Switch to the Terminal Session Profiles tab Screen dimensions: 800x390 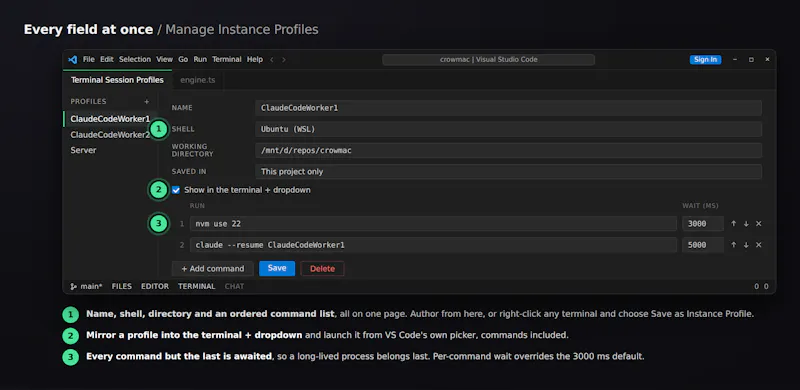[x=117, y=80]
